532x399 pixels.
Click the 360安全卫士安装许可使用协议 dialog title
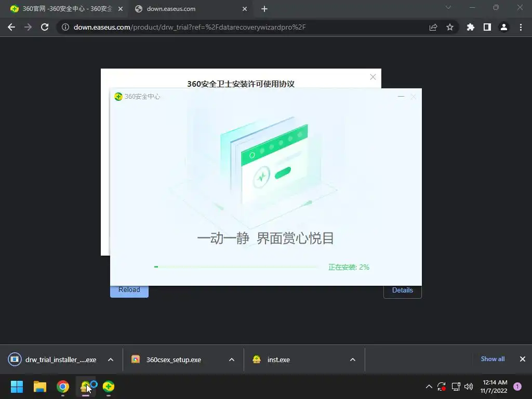click(241, 84)
